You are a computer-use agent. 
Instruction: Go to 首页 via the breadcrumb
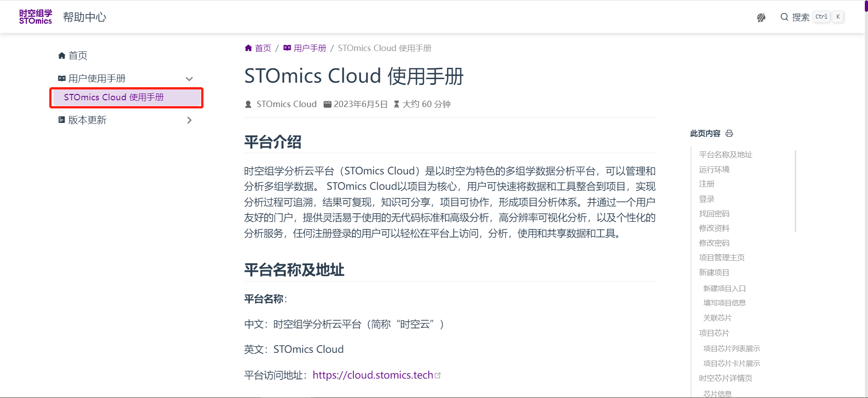[x=263, y=48]
